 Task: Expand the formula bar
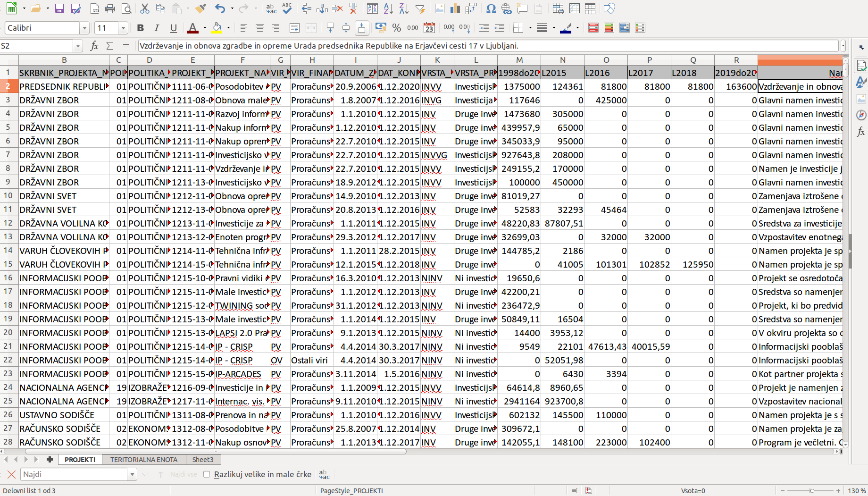[843, 46]
